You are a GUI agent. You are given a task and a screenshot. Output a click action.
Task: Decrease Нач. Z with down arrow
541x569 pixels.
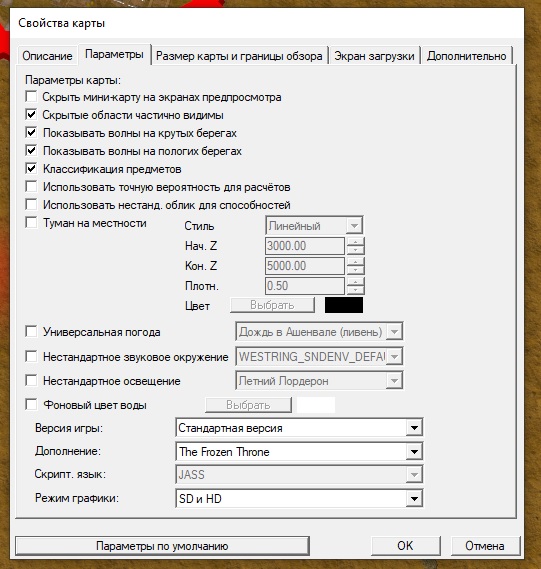coord(355,250)
